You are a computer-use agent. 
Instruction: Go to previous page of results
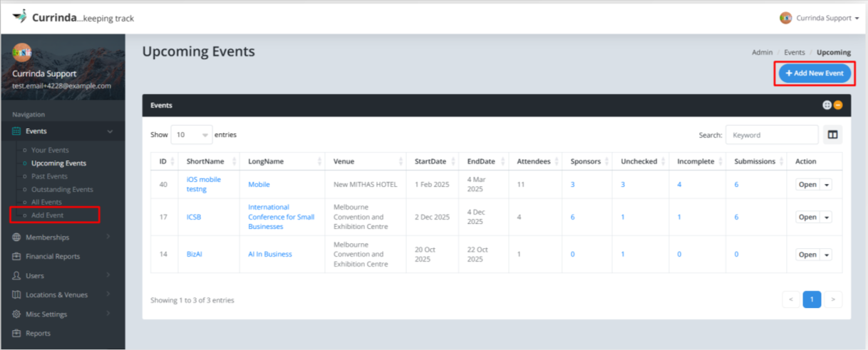coord(791,299)
